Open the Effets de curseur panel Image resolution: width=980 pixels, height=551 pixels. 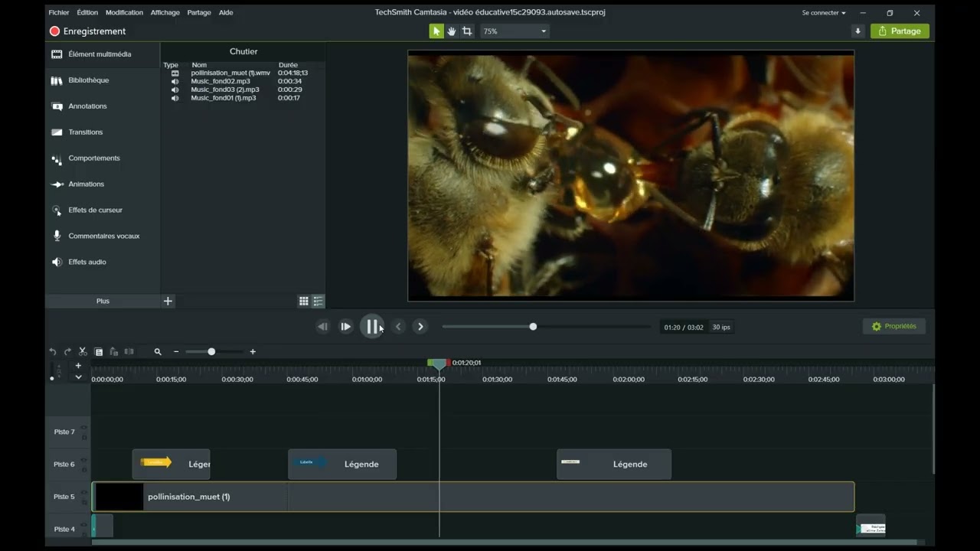(x=95, y=210)
